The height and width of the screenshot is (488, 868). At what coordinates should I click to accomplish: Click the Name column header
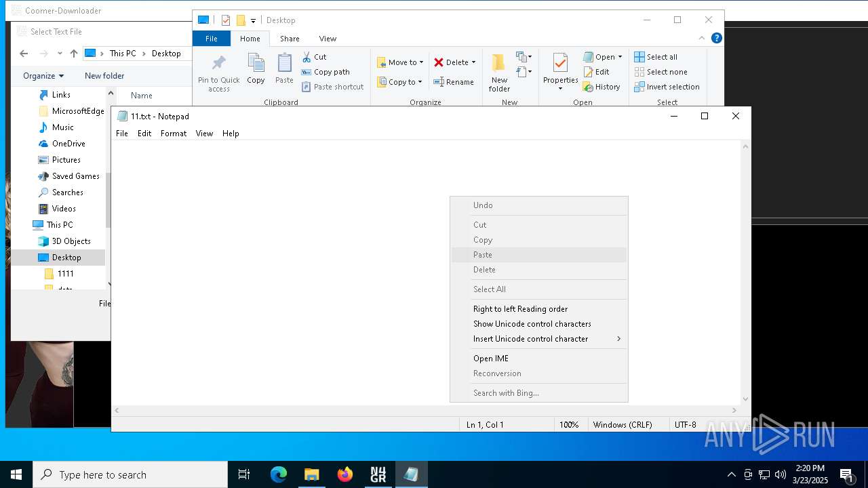click(142, 96)
